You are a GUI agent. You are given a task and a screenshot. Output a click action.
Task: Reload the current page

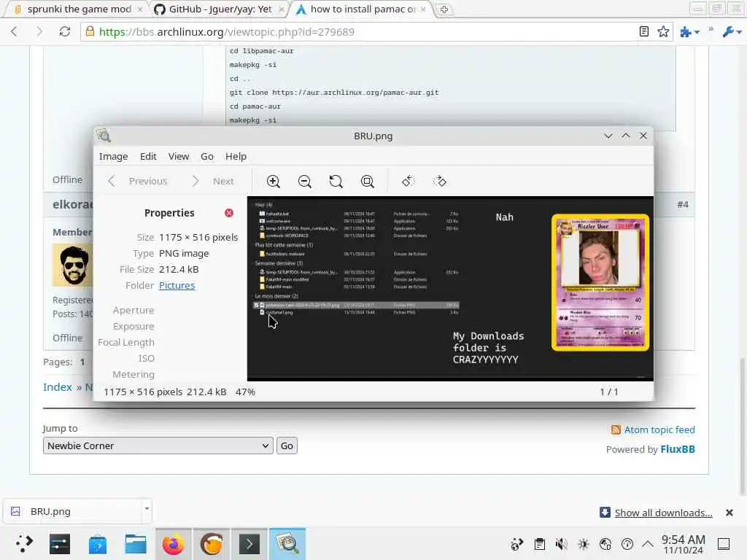click(x=65, y=32)
